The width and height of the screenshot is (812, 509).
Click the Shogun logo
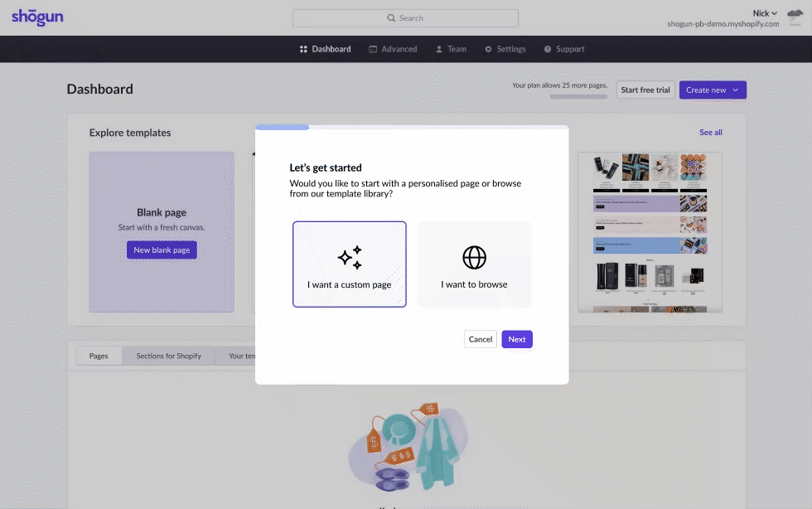click(x=37, y=17)
